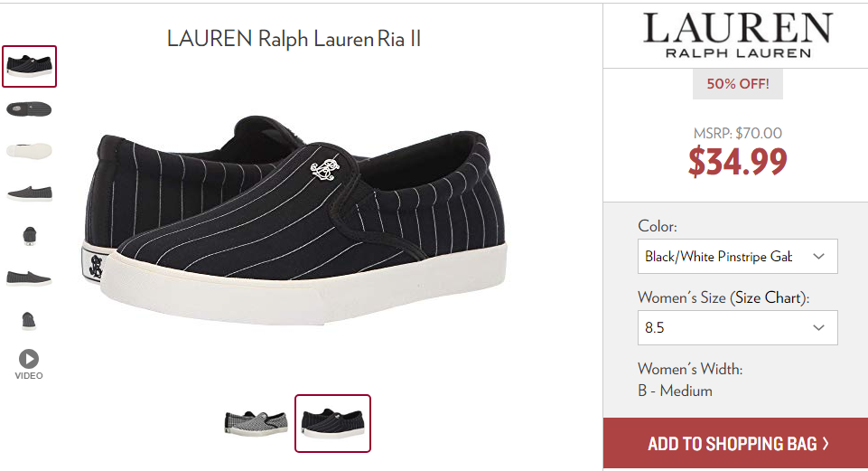
Task: Choose the black pinstripe color swatch
Action: pos(332,423)
